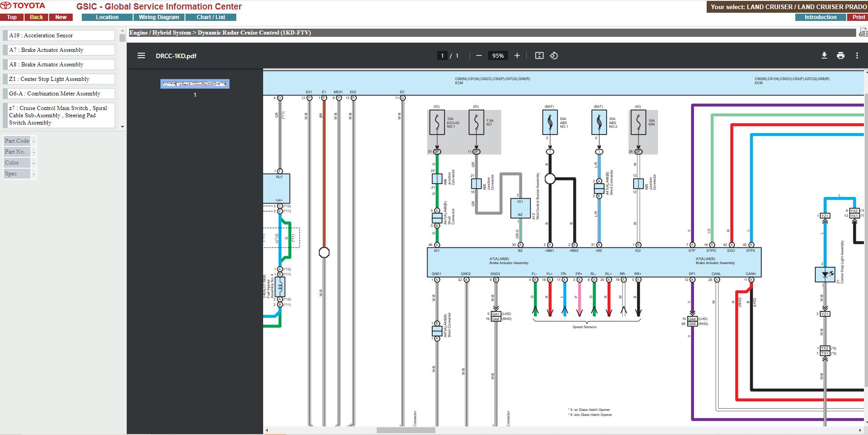This screenshot has width=868, height=435.
Task: Open the PDF more actions menu
Action: (x=857, y=55)
